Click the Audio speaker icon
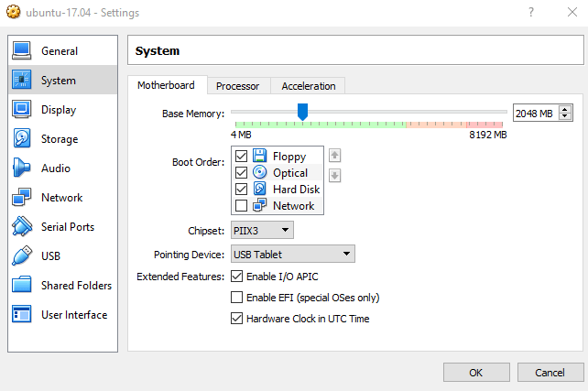This screenshot has height=391, width=588. 22,168
